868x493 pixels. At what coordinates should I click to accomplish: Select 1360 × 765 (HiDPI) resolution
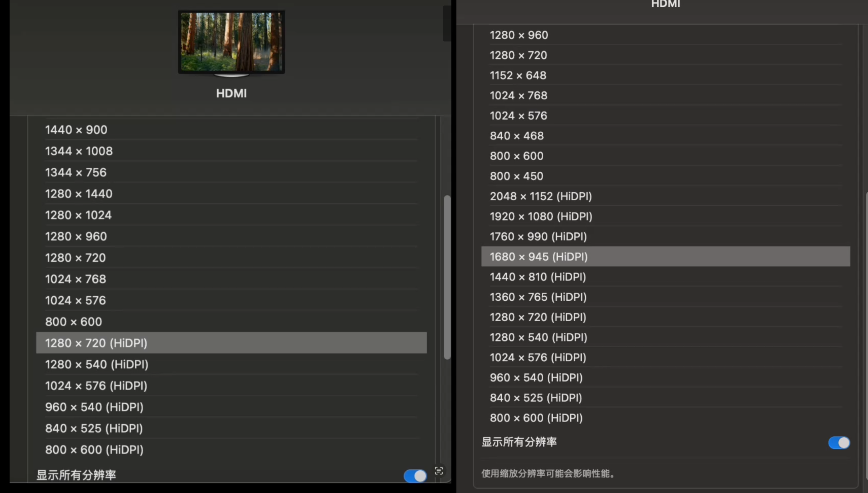point(538,297)
